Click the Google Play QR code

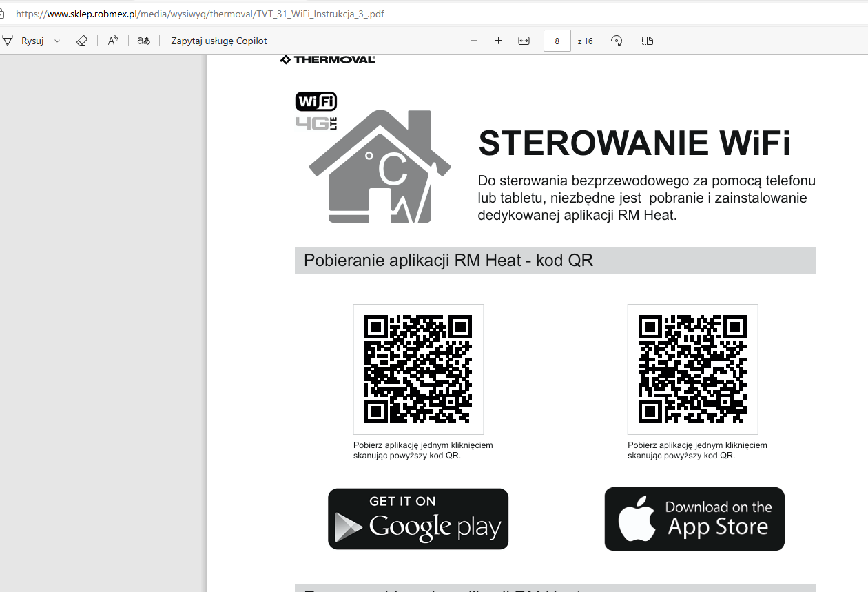(x=418, y=369)
